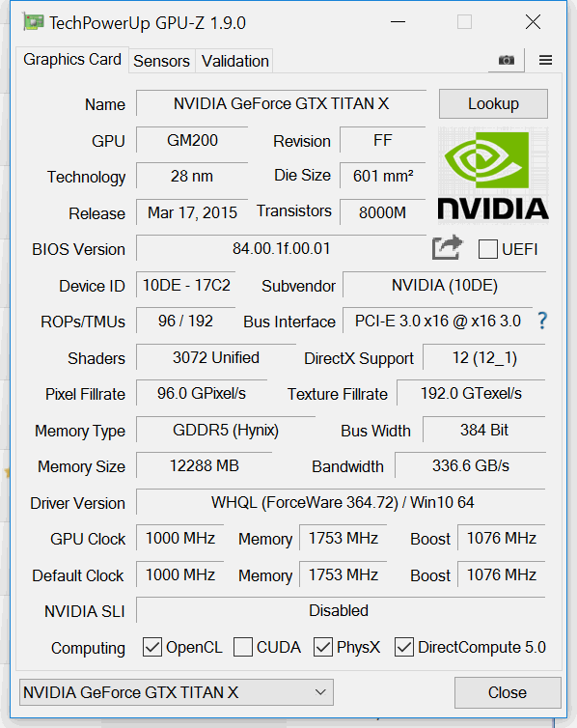577x728 pixels.
Task: Click the GPU-Z title bar app icon
Action: click(x=33, y=22)
